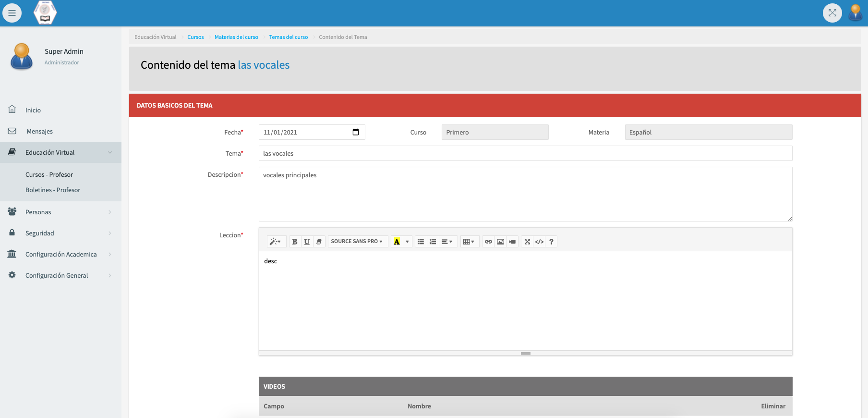Toggle fullscreen mode in lesson editor
Viewport: 868px width, 418px height.
527,242
